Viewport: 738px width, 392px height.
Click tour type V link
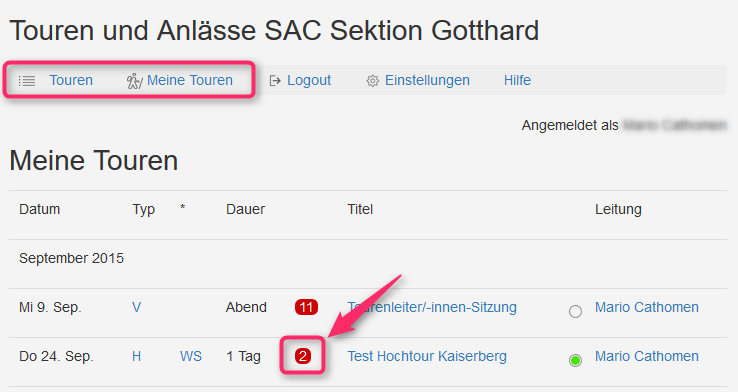point(136,307)
